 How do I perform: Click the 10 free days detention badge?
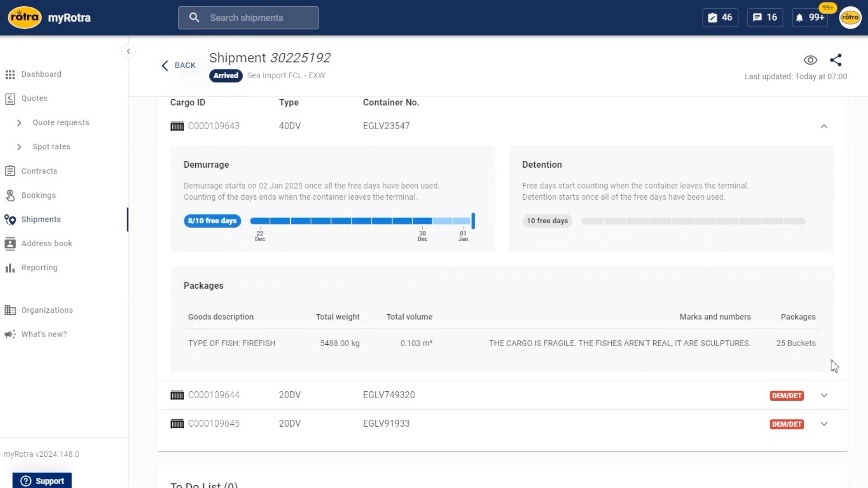[x=547, y=221]
